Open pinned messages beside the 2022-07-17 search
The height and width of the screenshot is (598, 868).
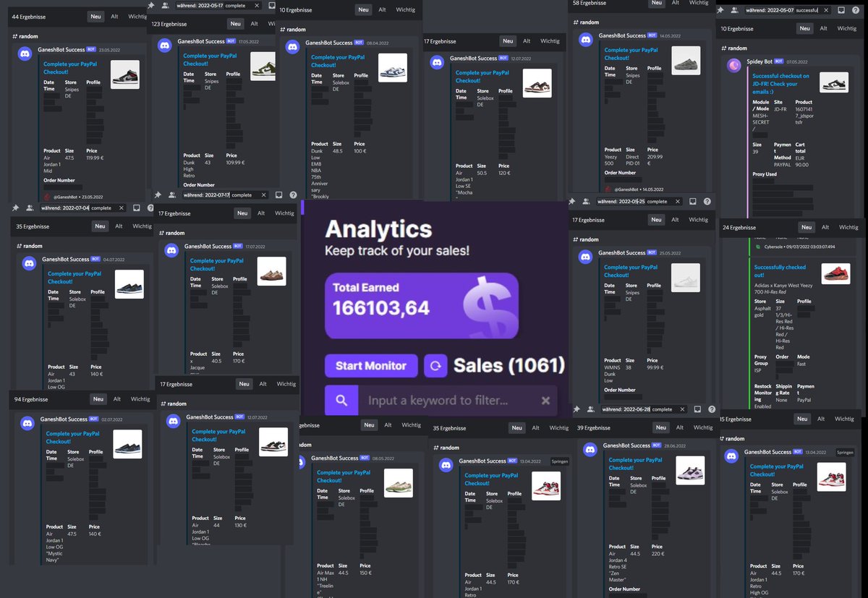tap(158, 195)
